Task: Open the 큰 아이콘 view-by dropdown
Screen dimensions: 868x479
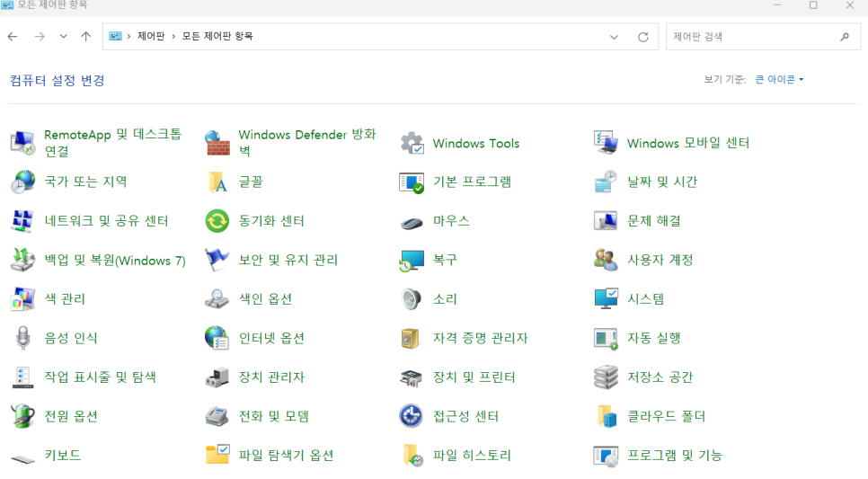Action: pos(779,80)
